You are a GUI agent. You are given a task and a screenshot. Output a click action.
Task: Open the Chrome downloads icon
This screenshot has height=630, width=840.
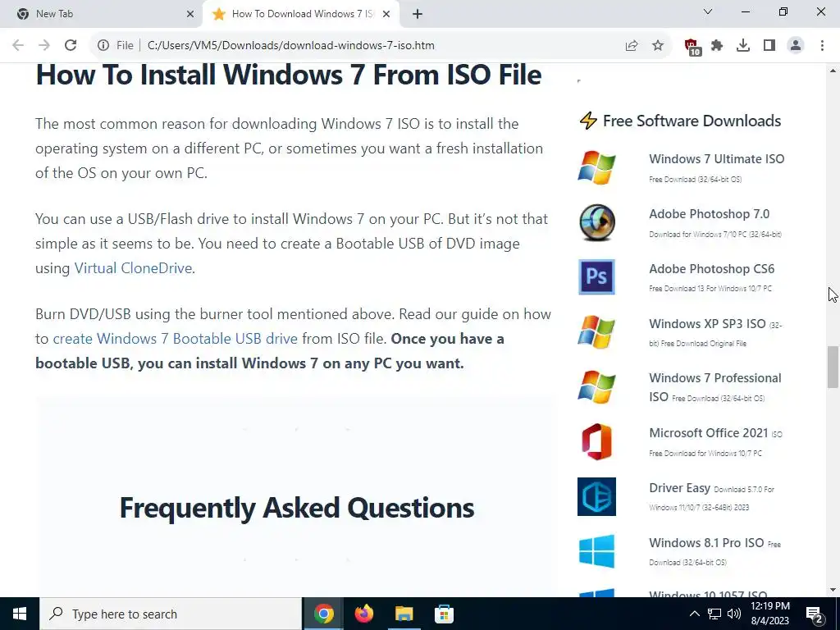743,46
